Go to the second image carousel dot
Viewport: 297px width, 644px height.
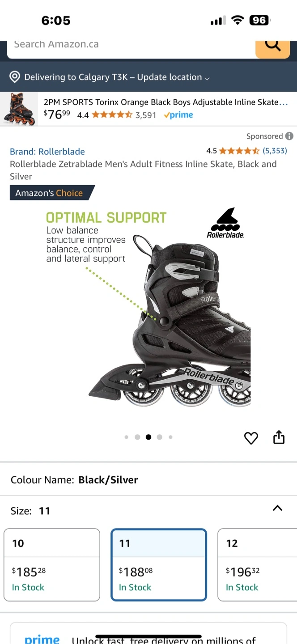(137, 437)
